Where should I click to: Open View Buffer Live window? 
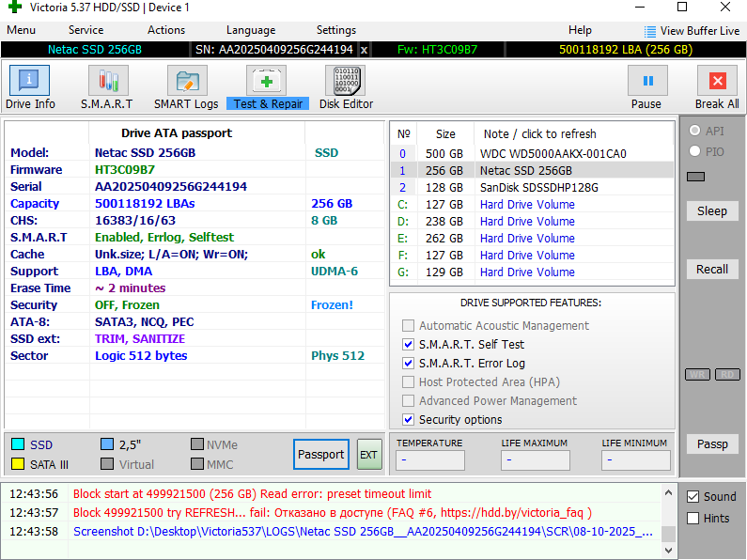pyautogui.click(x=692, y=31)
